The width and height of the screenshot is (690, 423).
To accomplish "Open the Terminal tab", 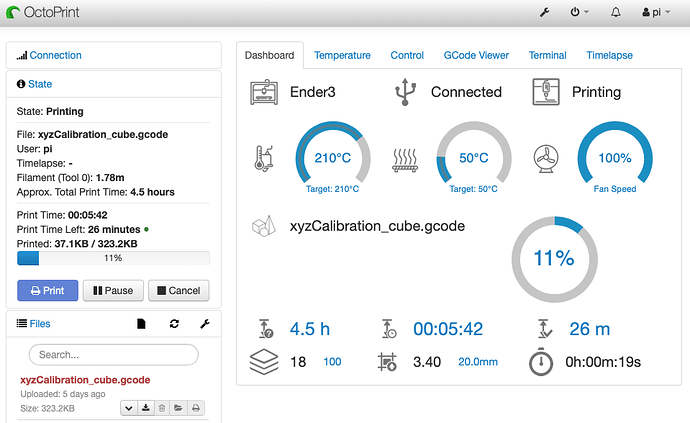I will pyautogui.click(x=547, y=55).
